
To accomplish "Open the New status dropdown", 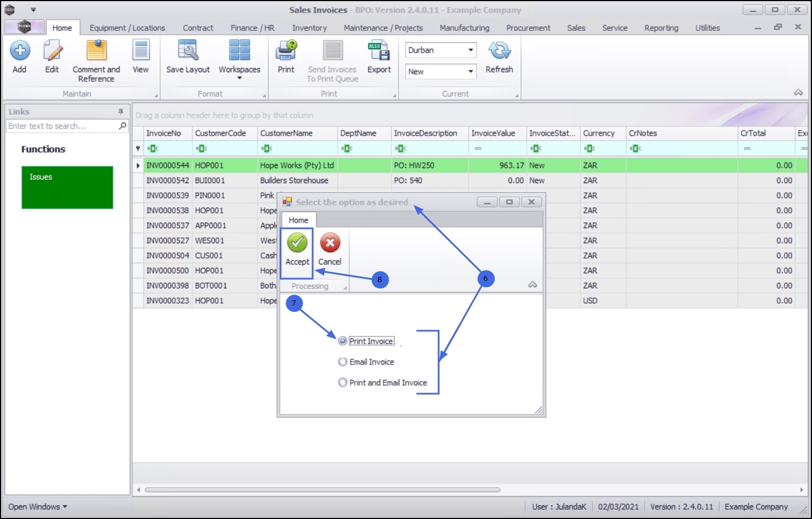I will [x=441, y=72].
